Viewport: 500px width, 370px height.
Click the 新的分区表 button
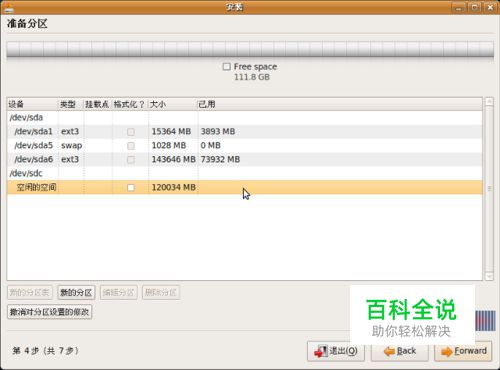coord(30,293)
